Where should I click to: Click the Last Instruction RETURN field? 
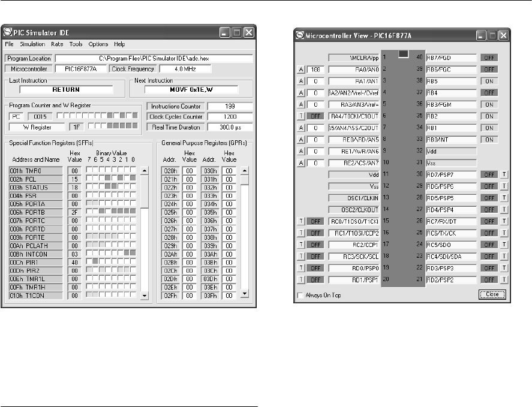click(x=66, y=89)
